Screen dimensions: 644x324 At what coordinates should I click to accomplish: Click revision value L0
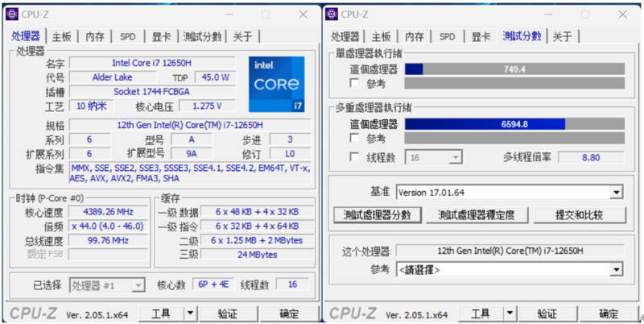tap(290, 153)
